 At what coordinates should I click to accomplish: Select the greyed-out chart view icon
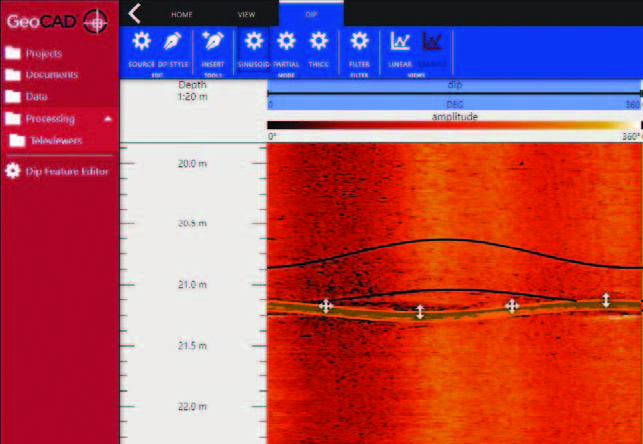coord(432,41)
